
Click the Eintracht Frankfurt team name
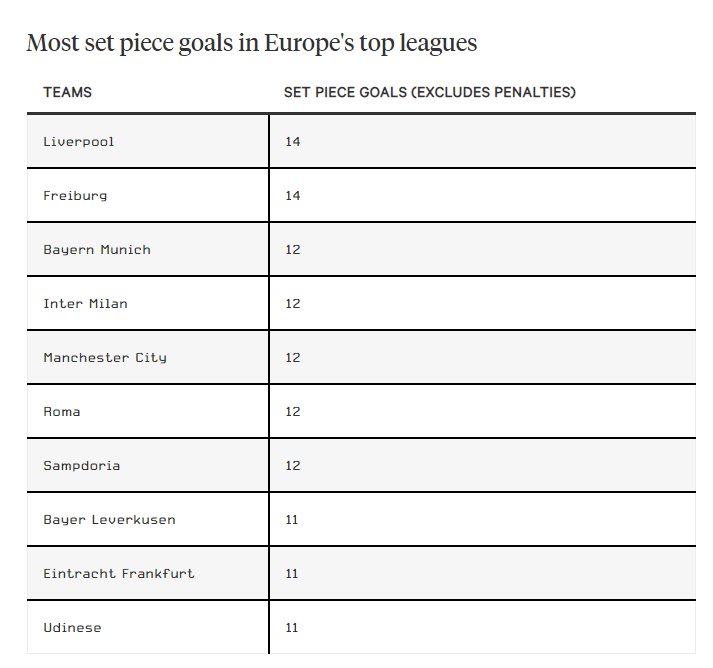pyautogui.click(x=119, y=574)
